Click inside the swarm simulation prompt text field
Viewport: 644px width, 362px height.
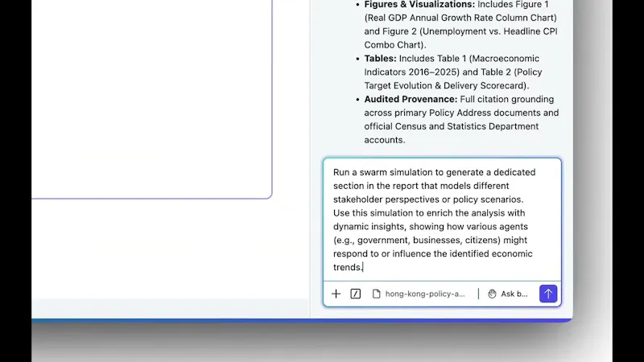tap(442, 220)
